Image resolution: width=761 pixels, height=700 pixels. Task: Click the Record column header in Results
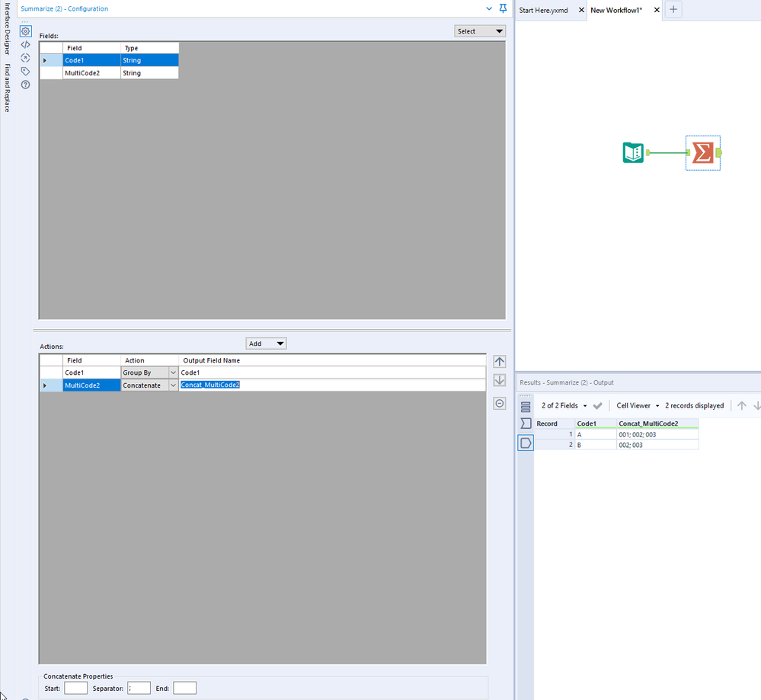pyautogui.click(x=555, y=424)
